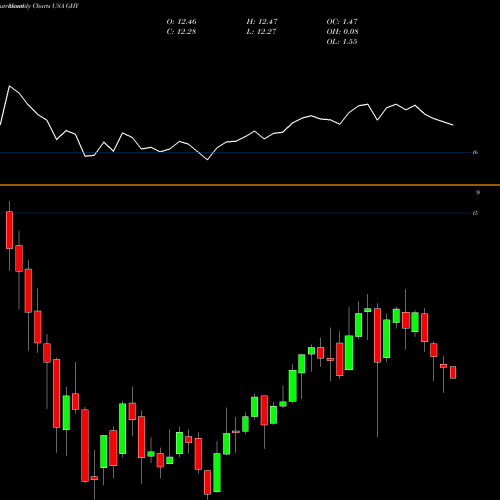Click the first red candle touching the 15 line
Viewport: 500px width, 500px height.
(x=9, y=230)
